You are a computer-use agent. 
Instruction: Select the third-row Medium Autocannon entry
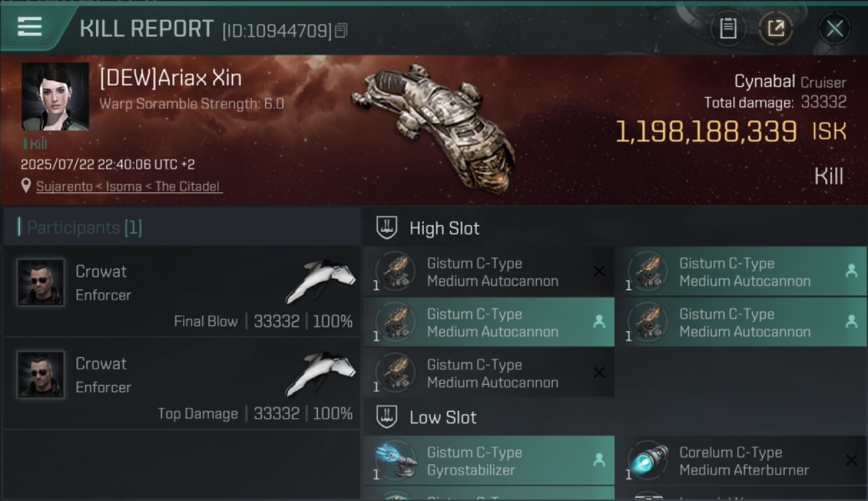pyautogui.click(x=489, y=373)
